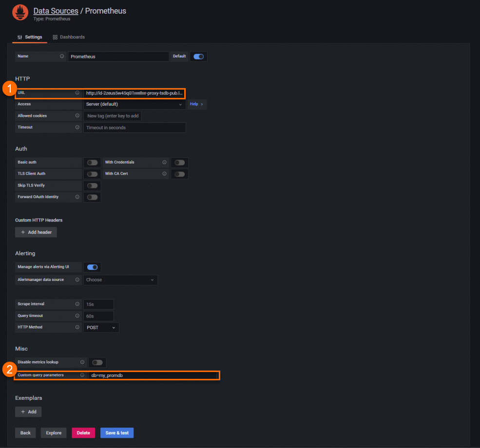480x448 pixels.
Task: Click info icon next to Forward OAuth Identity
Action: (77, 197)
